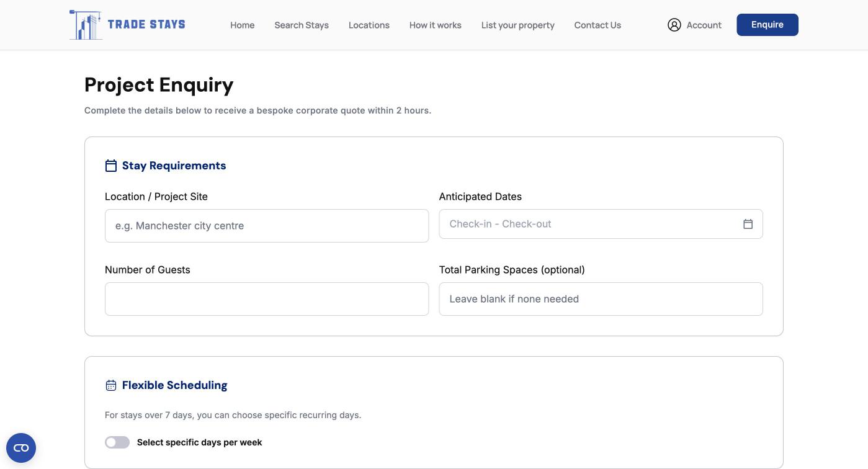Open the Account link

(x=695, y=25)
